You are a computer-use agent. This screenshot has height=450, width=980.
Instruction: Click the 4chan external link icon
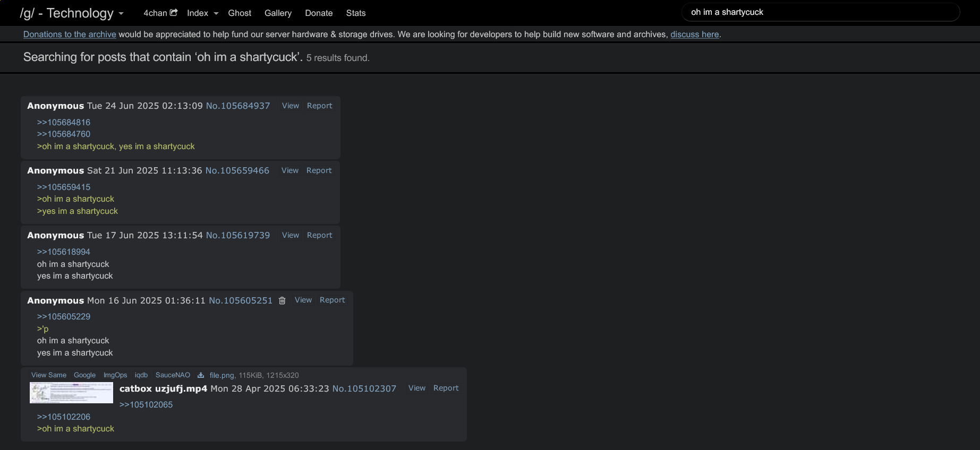point(174,12)
